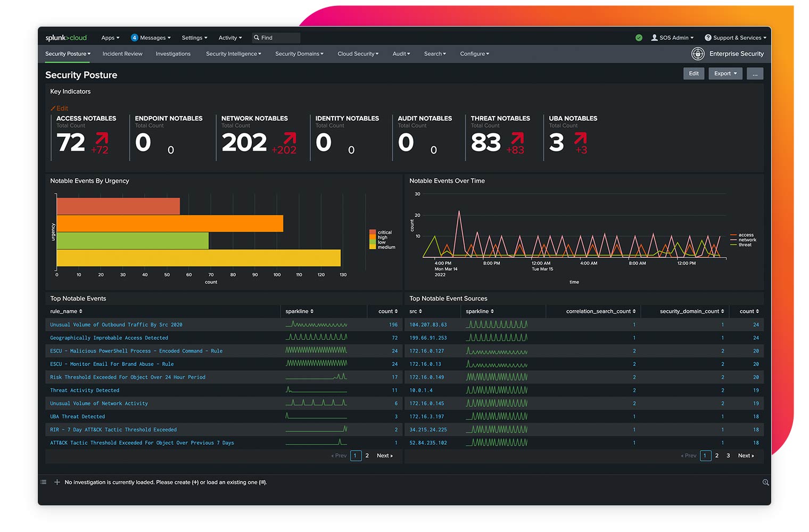
Task: Sort Top Notable Events by rule_name column
Action: coord(66,311)
